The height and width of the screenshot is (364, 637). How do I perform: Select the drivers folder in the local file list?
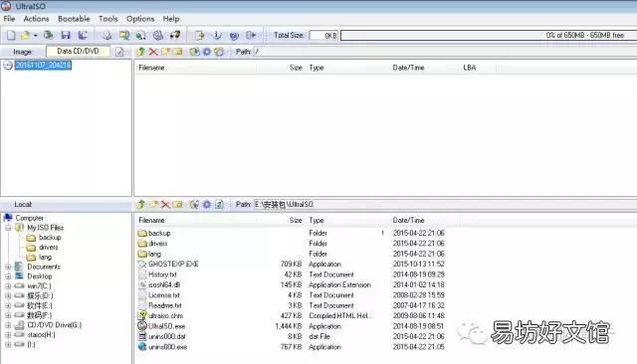click(x=157, y=244)
